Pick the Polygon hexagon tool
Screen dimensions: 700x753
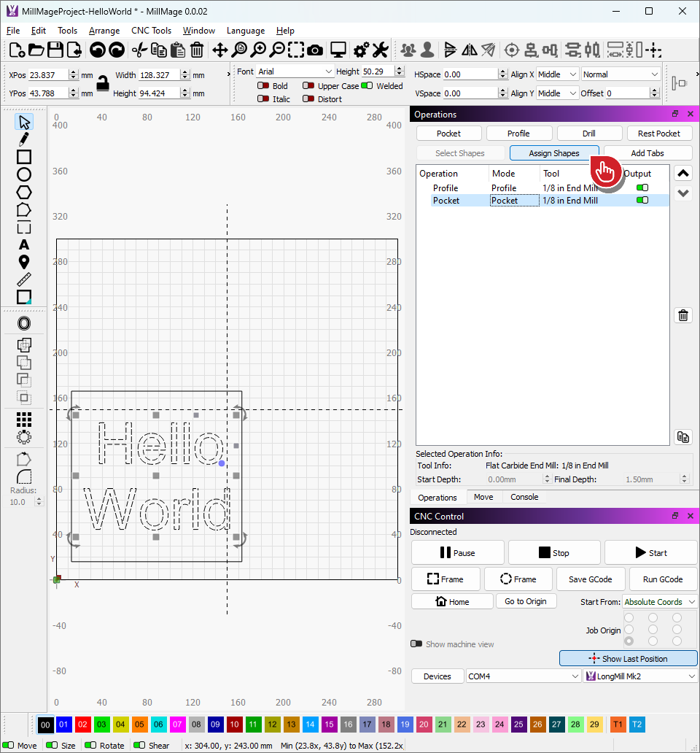pos(24,192)
